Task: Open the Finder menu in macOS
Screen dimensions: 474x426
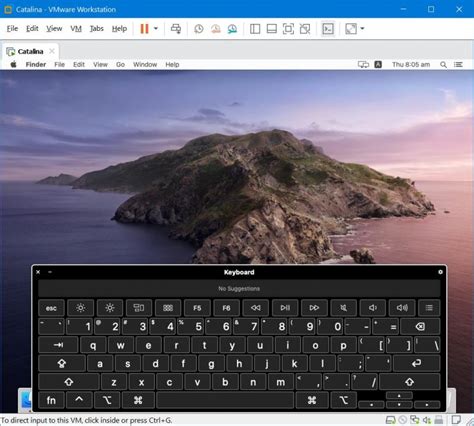Action: coord(36,64)
